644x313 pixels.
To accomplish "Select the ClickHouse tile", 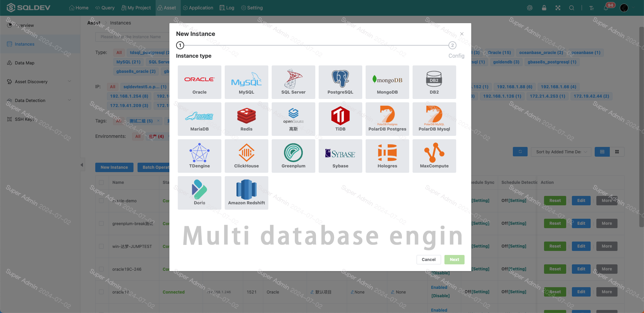I will (247, 156).
